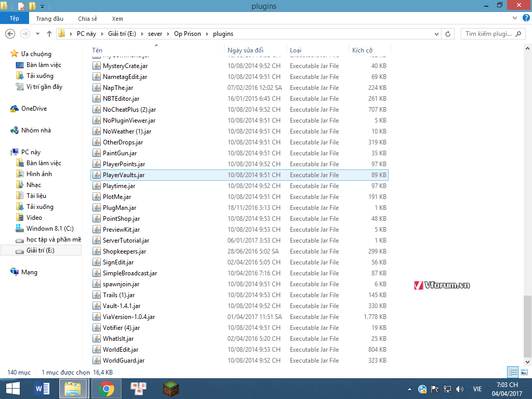532x399 pixels.
Task: Click the scrollbar up arrow
Action: pyautogui.click(x=527, y=48)
